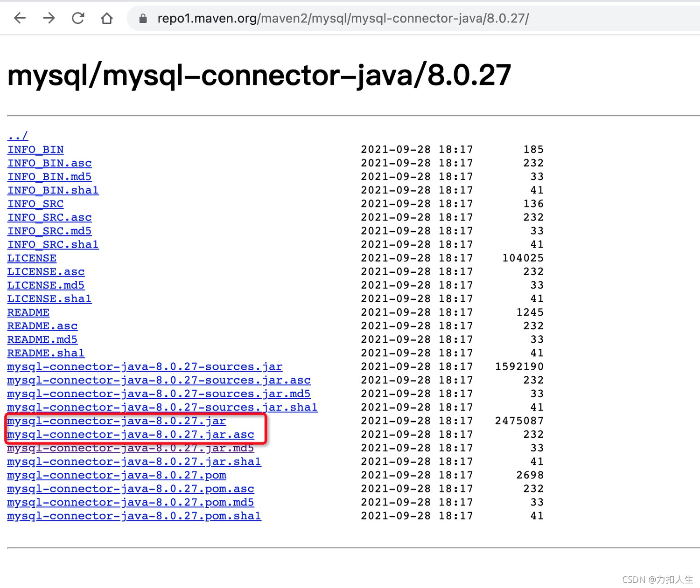Image resolution: width=700 pixels, height=588 pixels.
Task: Click the file size value 2475087
Action: 519,421
